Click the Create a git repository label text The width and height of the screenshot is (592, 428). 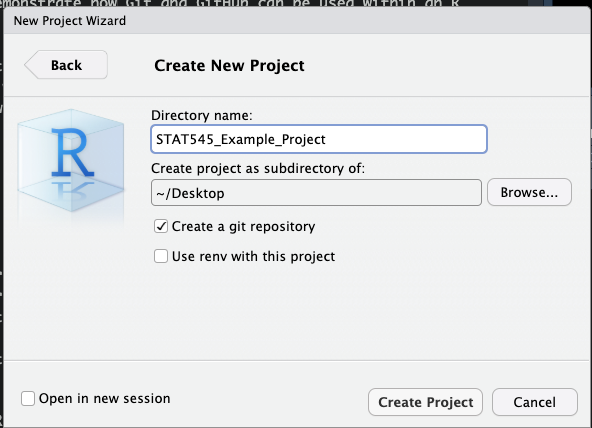click(x=243, y=226)
